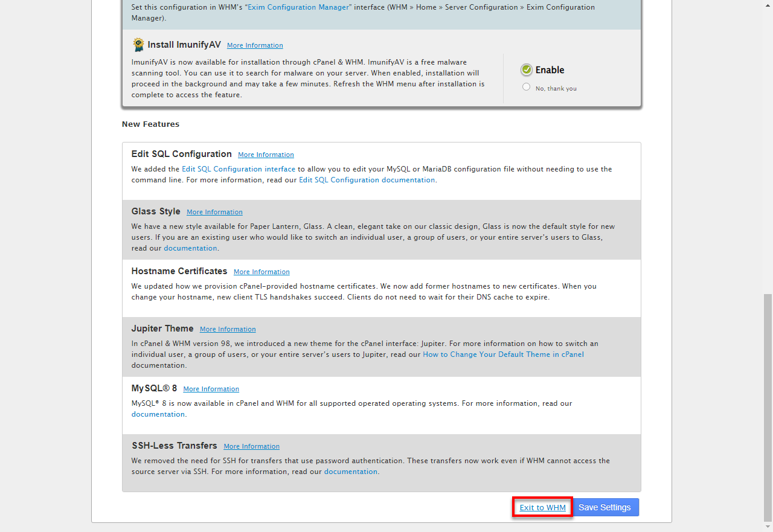The width and height of the screenshot is (773, 532).
Task: Open How to Change Your Default Theme link
Action: [x=503, y=354]
